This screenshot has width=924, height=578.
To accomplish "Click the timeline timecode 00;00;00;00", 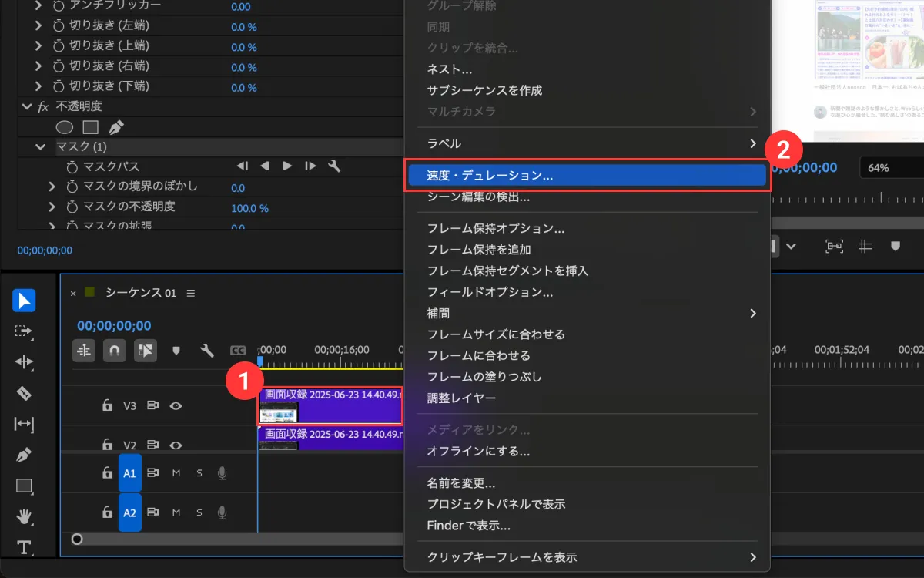I will 114,326.
